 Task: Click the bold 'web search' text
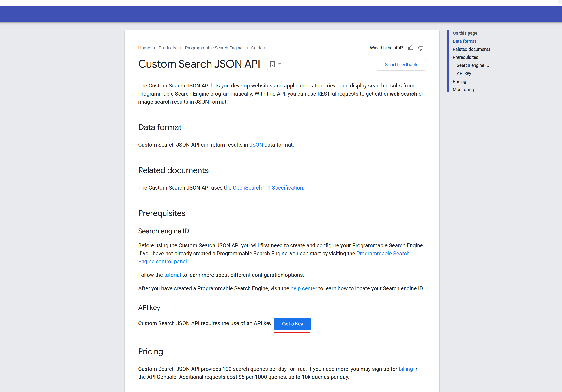[x=403, y=94]
